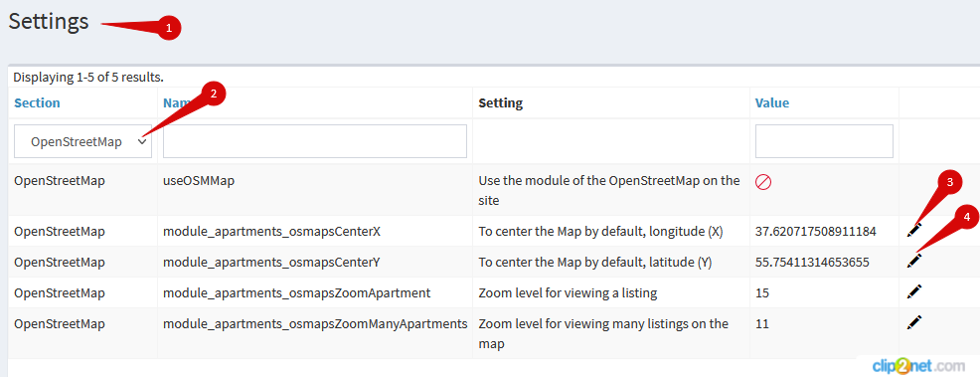Click 'Zoom level for viewing many listings' description
The height and width of the screenshot is (377, 980).
(x=603, y=334)
